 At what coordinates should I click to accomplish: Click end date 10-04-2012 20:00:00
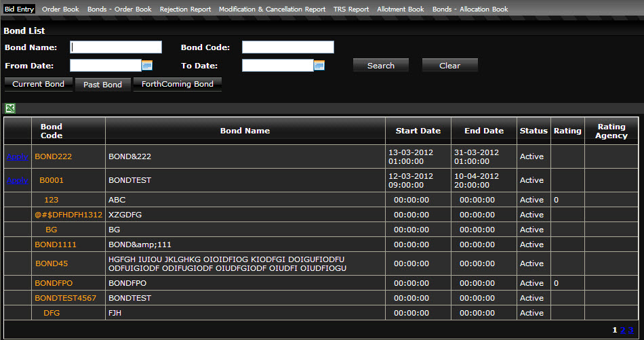(477, 180)
